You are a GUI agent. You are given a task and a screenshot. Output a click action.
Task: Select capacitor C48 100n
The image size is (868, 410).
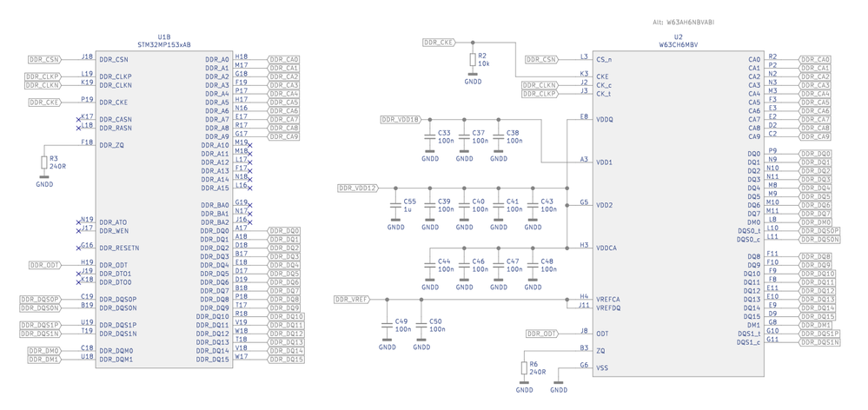point(533,265)
